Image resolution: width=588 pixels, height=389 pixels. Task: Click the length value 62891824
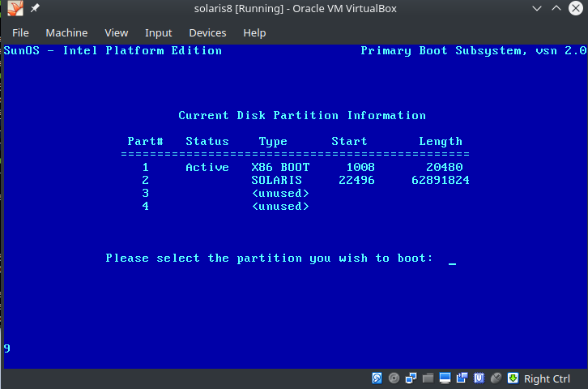(441, 180)
